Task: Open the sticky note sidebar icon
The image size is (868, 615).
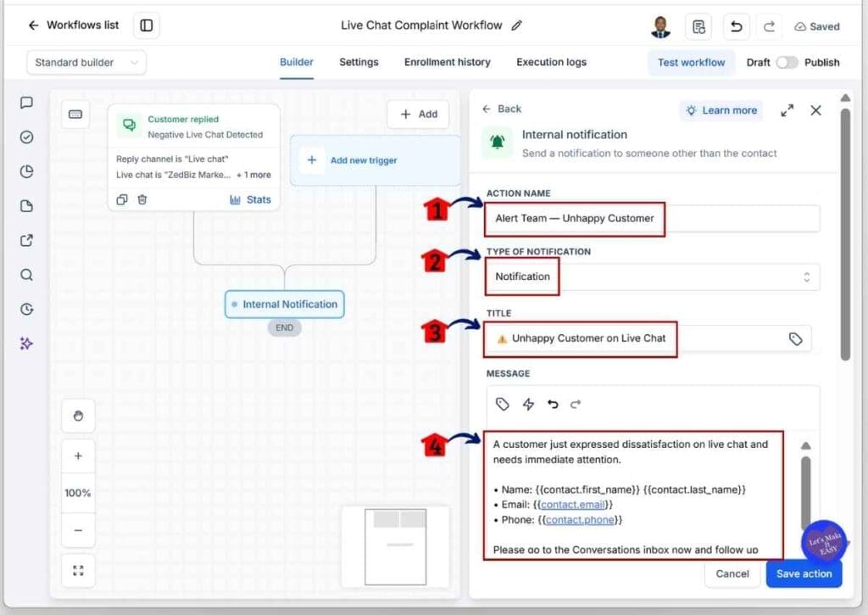Action: click(26, 206)
